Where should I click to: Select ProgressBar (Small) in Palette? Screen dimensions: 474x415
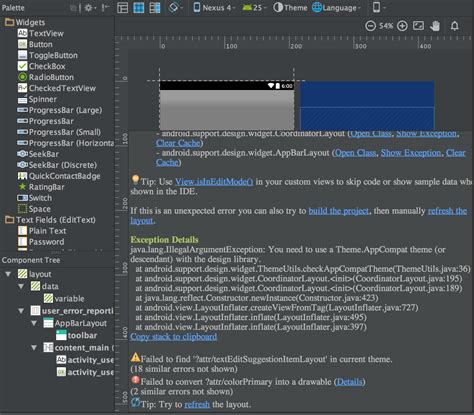59,132
